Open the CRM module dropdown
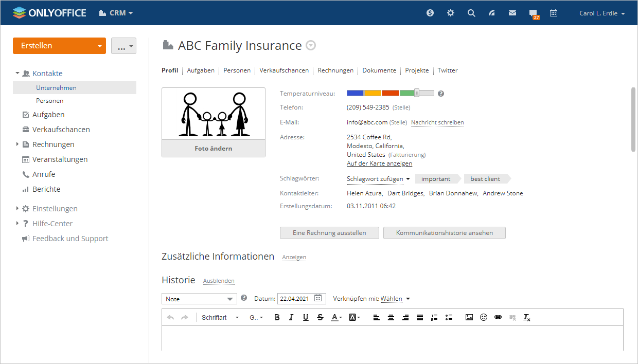The image size is (638, 364). pyautogui.click(x=116, y=13)
